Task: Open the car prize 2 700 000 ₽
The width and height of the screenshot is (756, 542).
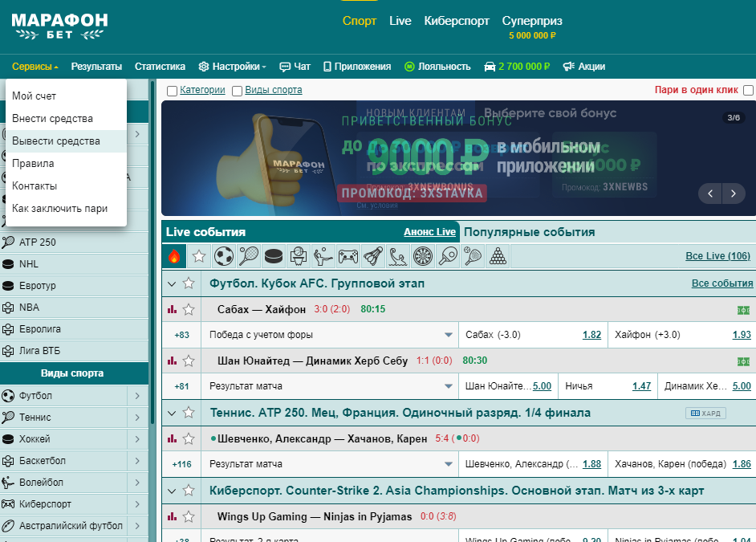Action: 517,67
